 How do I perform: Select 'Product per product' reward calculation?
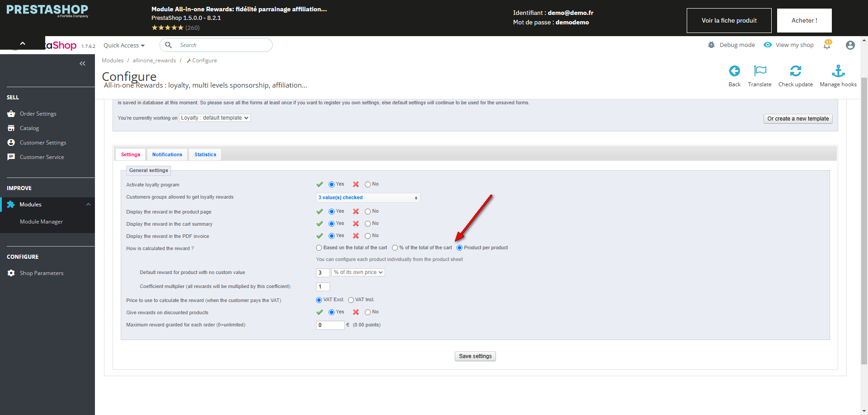[459, 248]
